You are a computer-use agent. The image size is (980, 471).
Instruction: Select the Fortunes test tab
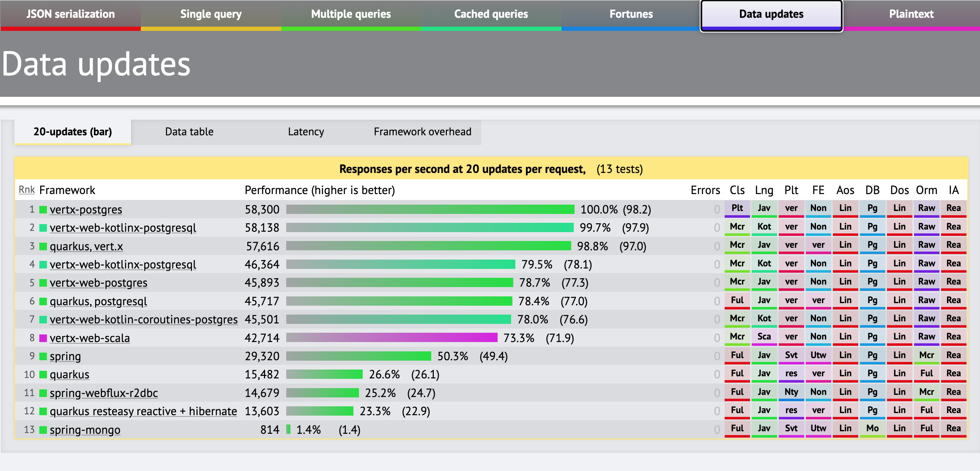[631, 14]
